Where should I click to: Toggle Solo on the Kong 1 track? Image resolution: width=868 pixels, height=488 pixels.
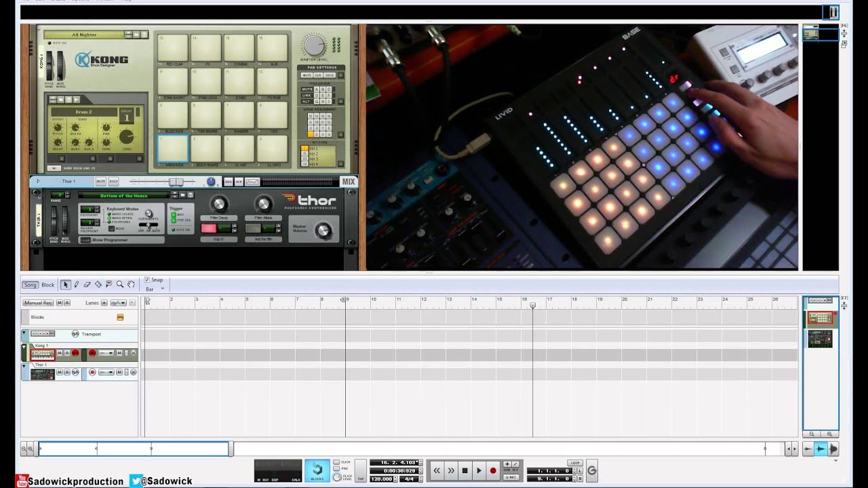coord(66,353)
